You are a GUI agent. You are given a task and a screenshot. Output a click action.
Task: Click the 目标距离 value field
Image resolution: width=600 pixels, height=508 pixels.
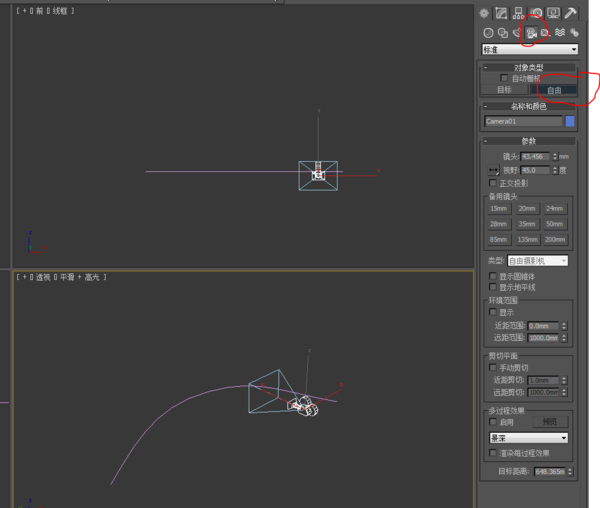[x=549, y=472]
